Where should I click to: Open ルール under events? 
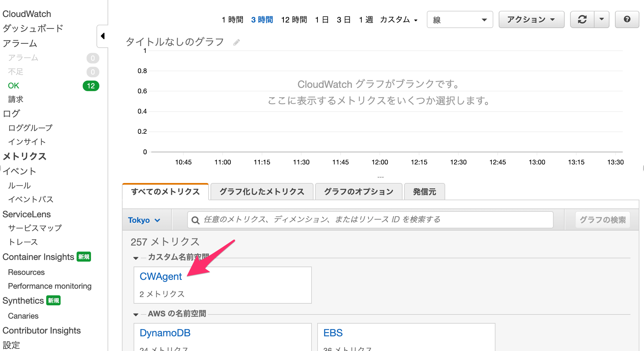(19, 186)
